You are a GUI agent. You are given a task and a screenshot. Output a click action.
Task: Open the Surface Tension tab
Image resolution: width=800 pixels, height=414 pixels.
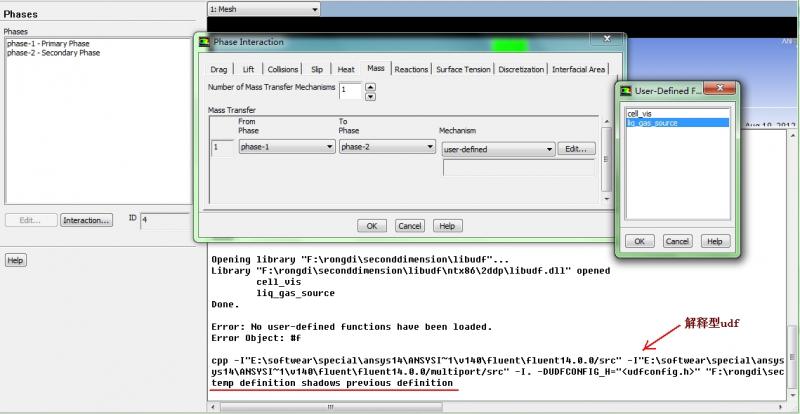[x=463, y=69]
